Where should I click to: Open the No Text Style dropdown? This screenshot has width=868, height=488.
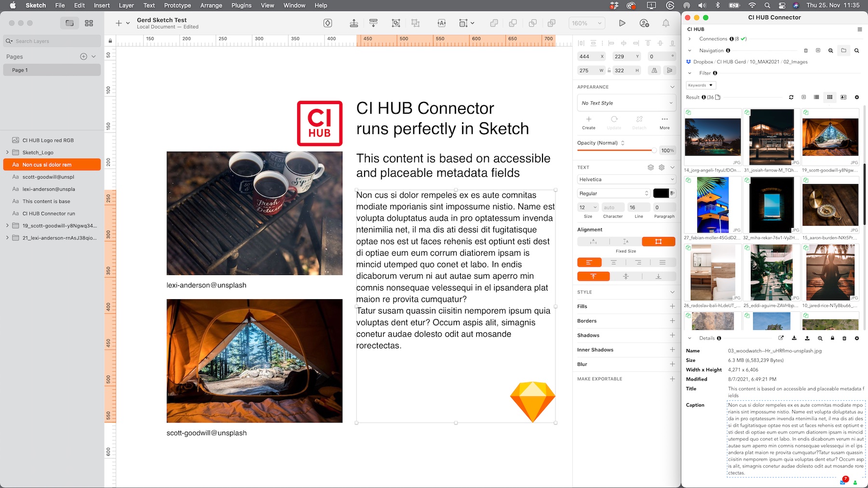click(x=626, y=103)
